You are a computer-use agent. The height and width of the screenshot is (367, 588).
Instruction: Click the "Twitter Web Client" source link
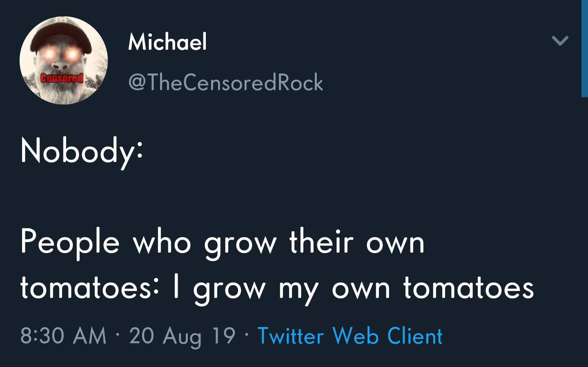click(350, 336)
